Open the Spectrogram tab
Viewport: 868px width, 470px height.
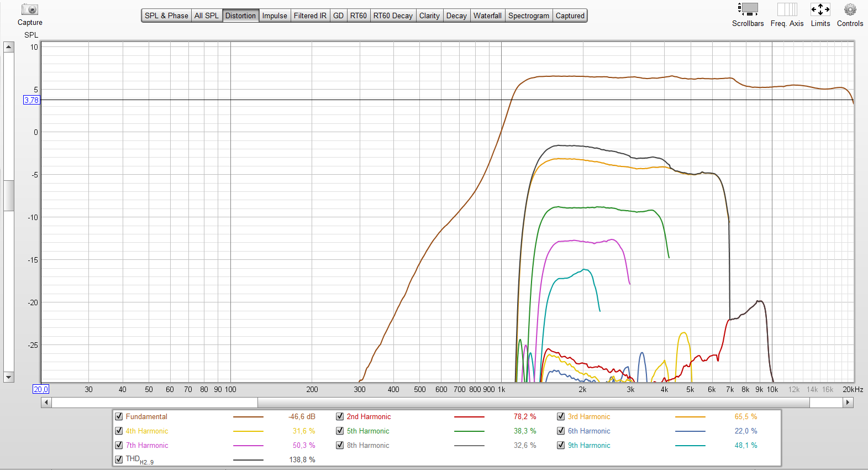[529, 15]
